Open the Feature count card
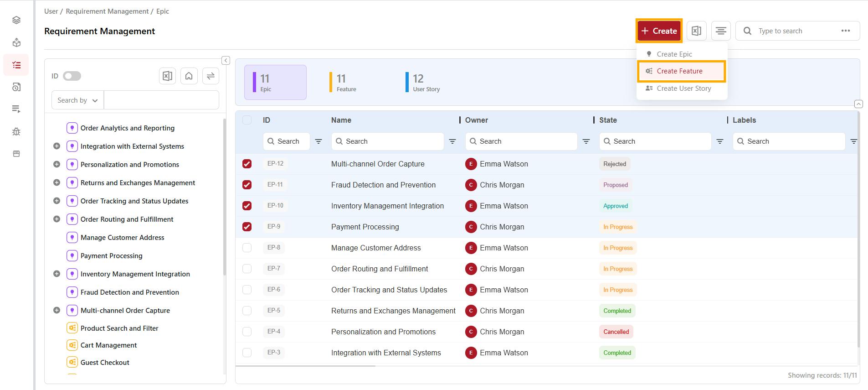 tap(346, 83)
